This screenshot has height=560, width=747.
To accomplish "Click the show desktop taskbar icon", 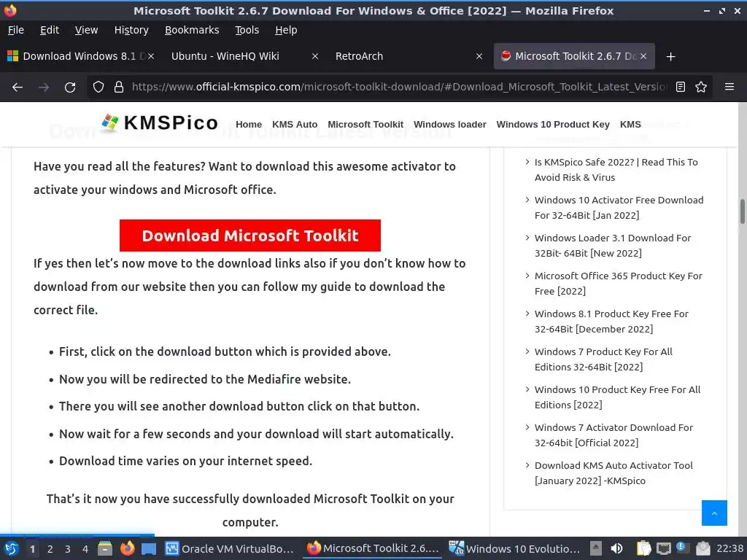I will [x=149, y=548].
